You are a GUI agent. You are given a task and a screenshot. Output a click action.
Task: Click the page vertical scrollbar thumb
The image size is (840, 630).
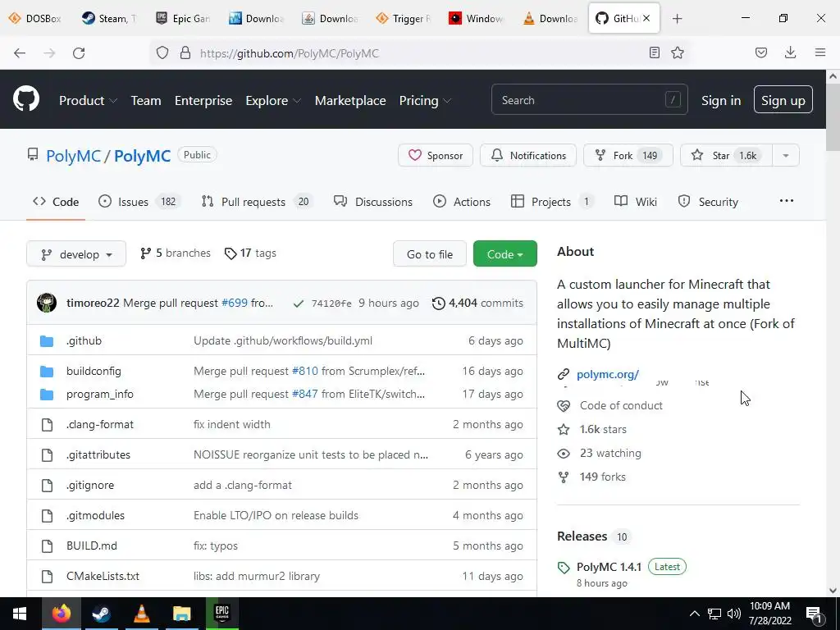(x=833, y=116)
